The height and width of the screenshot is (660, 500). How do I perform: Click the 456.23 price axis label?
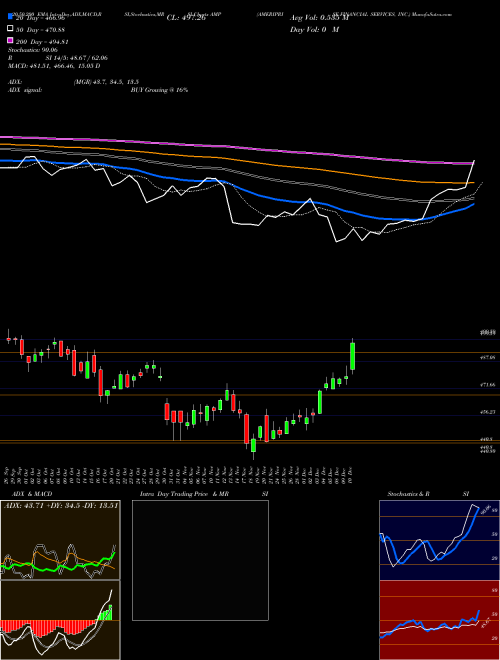click(x=488, y=412)
